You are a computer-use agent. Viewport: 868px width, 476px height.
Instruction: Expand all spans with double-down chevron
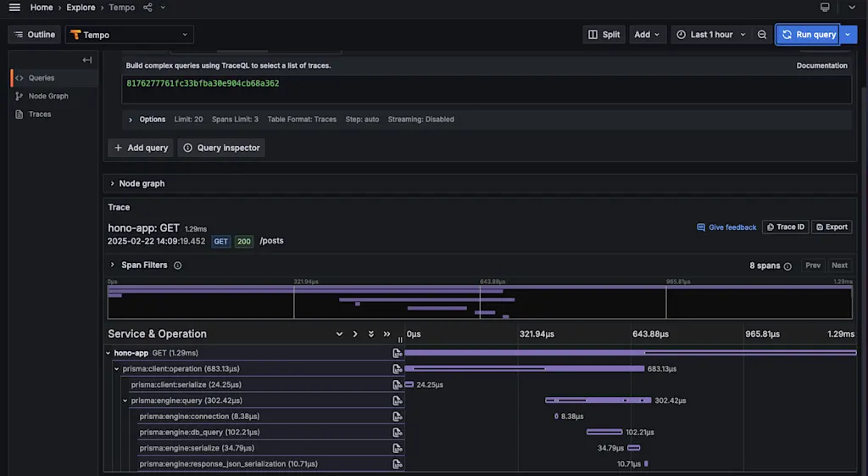click(x=371, y=333)
